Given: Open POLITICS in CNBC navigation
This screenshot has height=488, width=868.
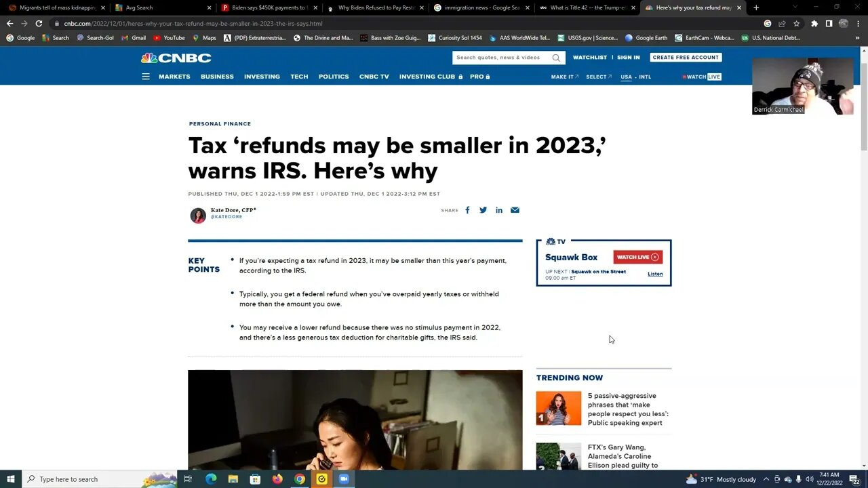Looking at the screenshot, I should pyautogui.click(x=334, y=77).
